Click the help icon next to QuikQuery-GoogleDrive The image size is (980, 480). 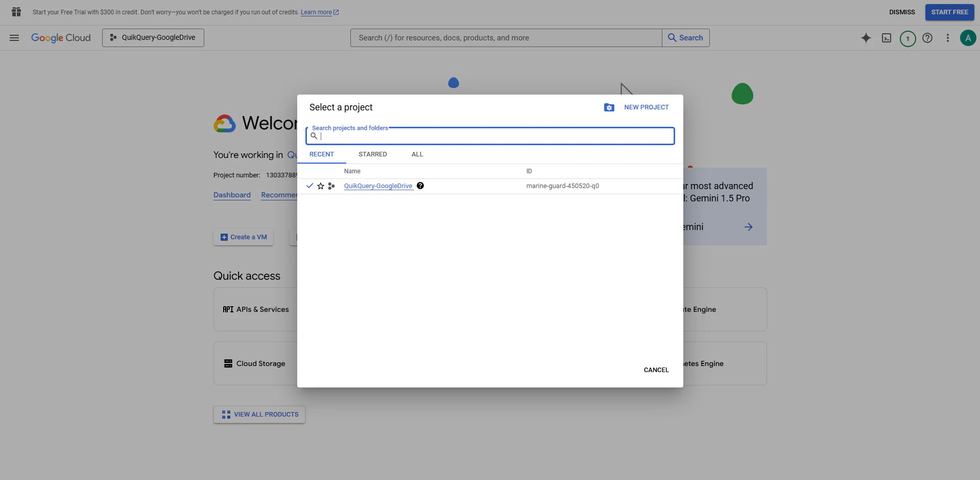click(420, 186)
